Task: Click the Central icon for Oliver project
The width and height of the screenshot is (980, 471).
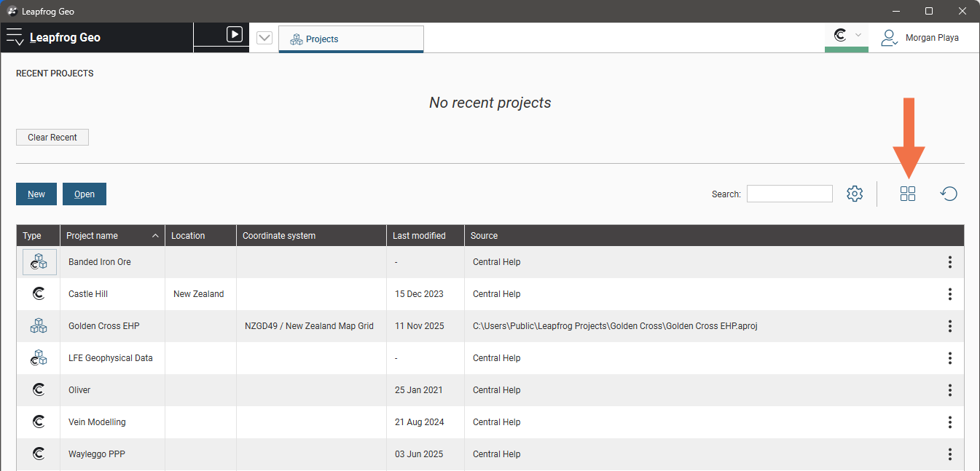Action: coord(39,390)
